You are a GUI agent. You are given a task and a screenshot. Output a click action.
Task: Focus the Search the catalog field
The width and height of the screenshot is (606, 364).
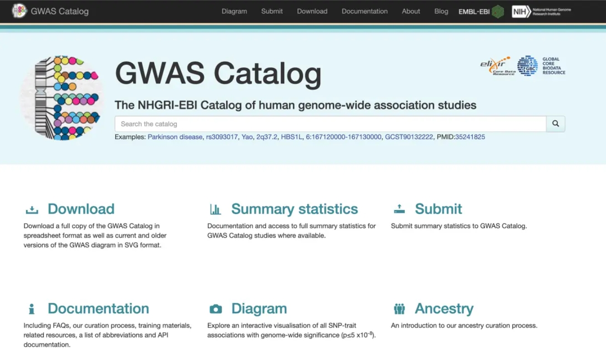coord(330,124)
